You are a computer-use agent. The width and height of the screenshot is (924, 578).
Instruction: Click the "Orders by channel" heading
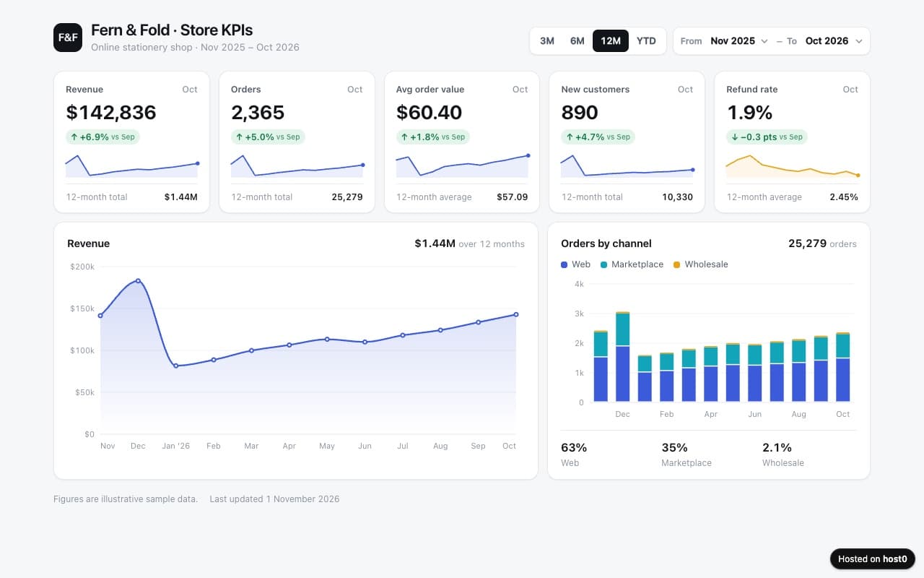coord(606,243)
